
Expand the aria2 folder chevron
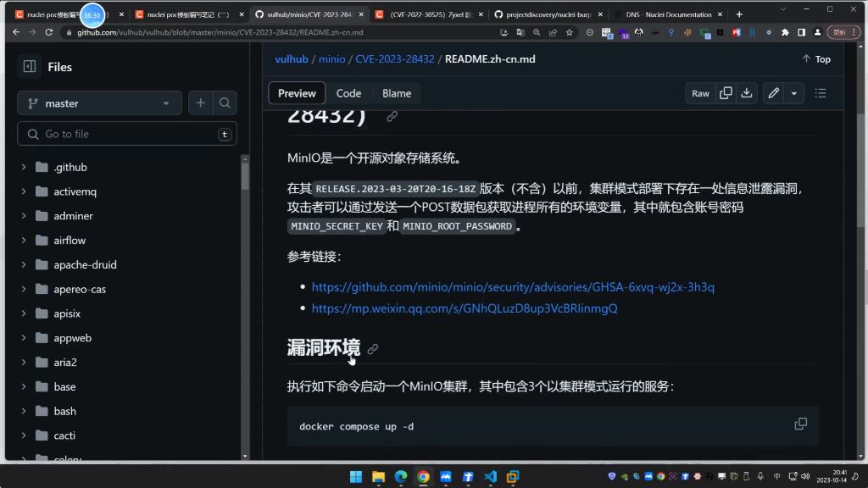(x=24, y=362)
